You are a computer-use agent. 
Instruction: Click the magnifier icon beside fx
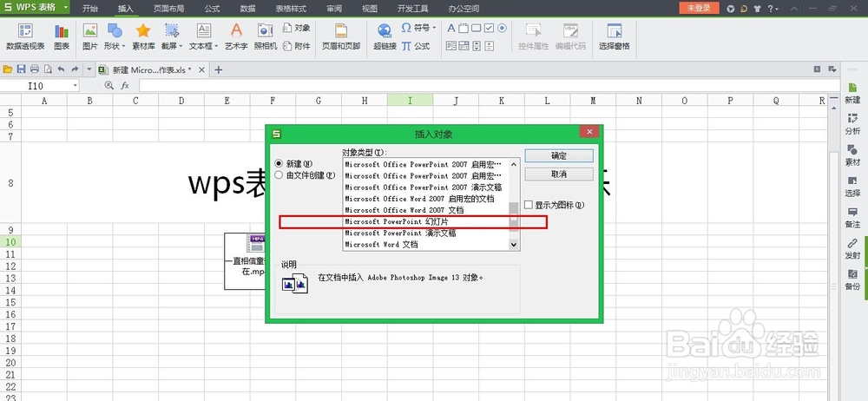[109, 85]
